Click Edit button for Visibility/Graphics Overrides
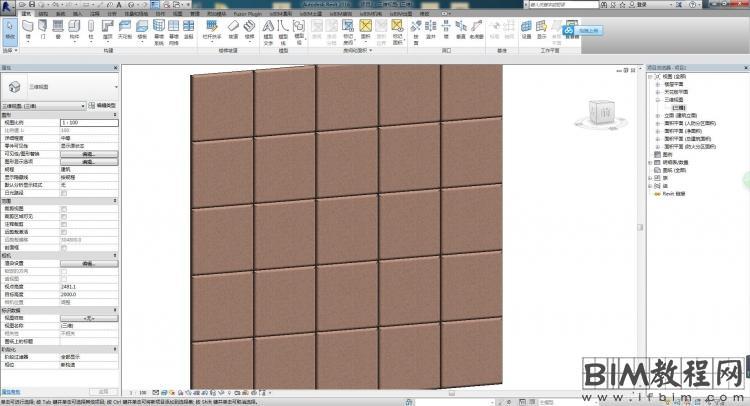The height and width of the screenshot is (406, 750). 88,153
